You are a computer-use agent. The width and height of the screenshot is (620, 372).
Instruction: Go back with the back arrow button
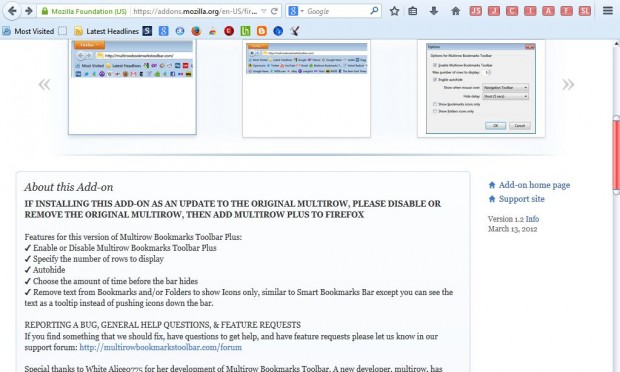[x=12, y=11]
